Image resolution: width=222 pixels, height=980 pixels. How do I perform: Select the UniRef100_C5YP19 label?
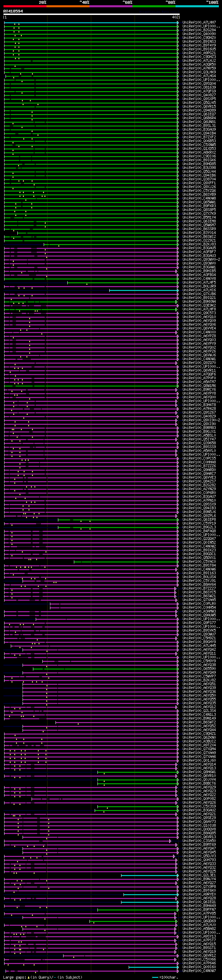(x=199, y=523)
